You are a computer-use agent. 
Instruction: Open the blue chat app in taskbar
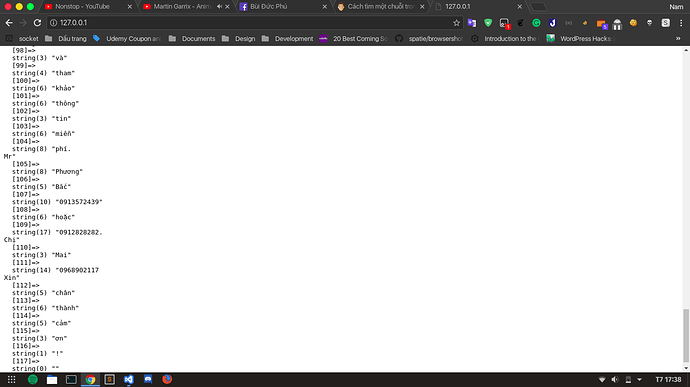point(148,380)
